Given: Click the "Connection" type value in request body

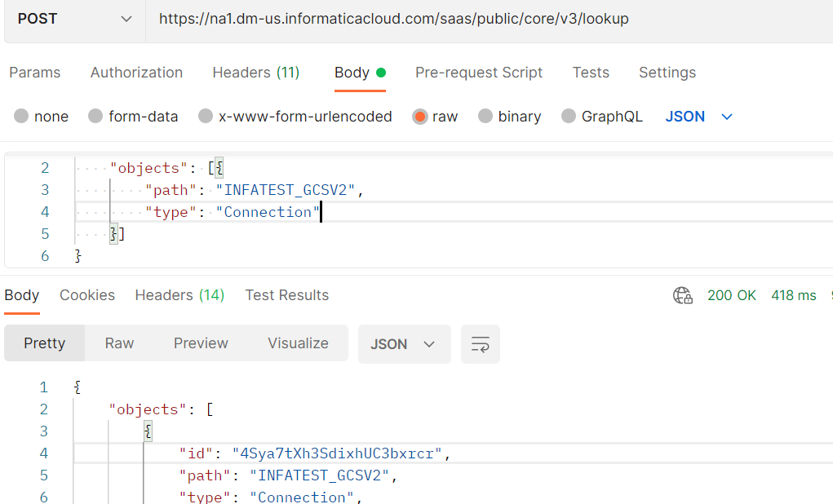Looking at the screenshot, I should tap(268, 212).
